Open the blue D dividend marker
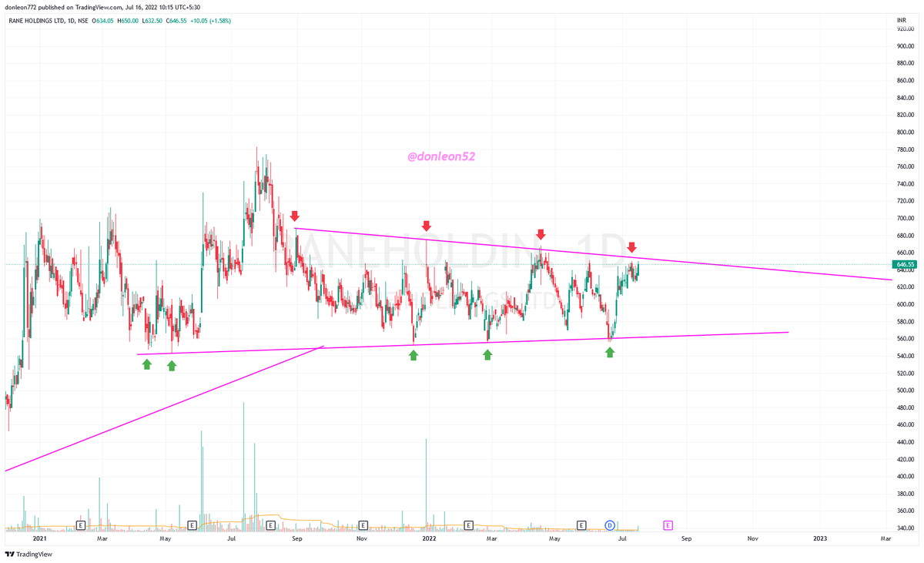This screenshot has height=563, width=924. click(609, 525)
